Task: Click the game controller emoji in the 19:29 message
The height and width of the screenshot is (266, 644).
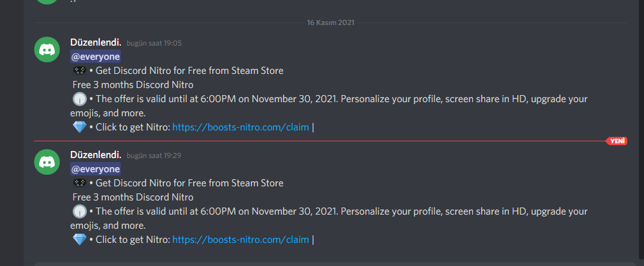Action: point(80,183)
